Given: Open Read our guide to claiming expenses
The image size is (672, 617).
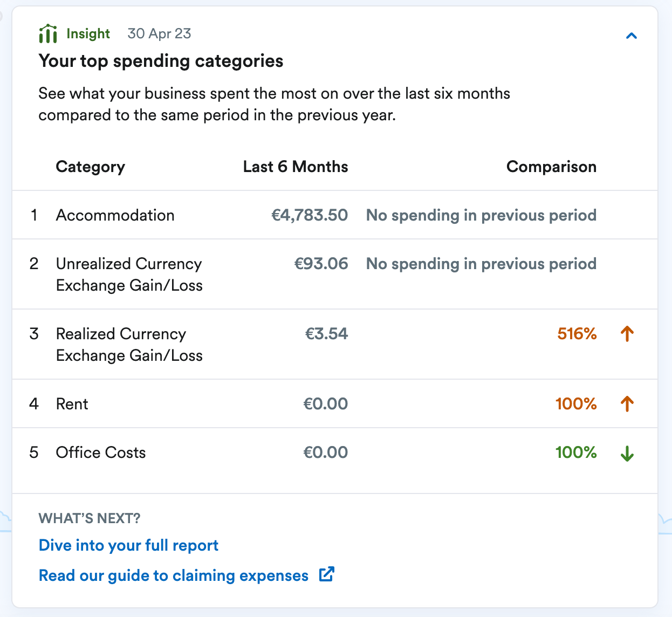Looking at the screenshot, I should (x=174, y=575).
